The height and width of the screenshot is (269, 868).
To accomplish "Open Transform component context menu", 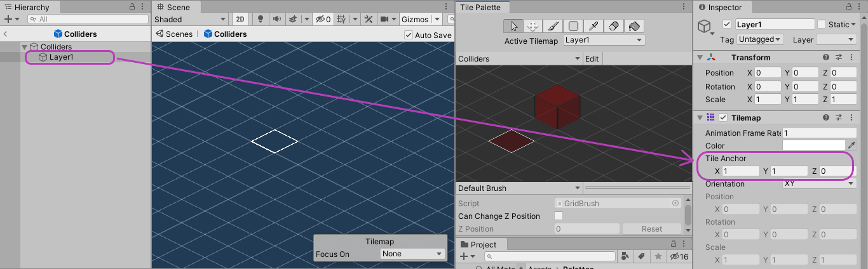I will tap(850, 57).
